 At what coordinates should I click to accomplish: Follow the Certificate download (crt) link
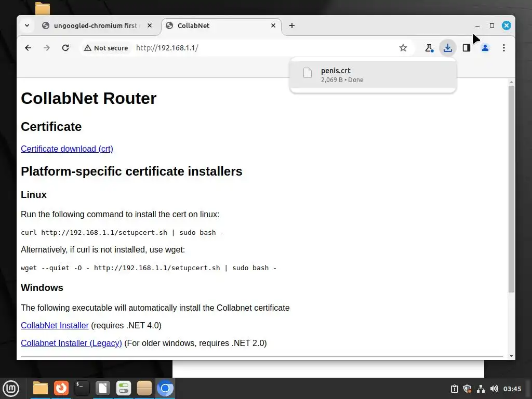67,149
